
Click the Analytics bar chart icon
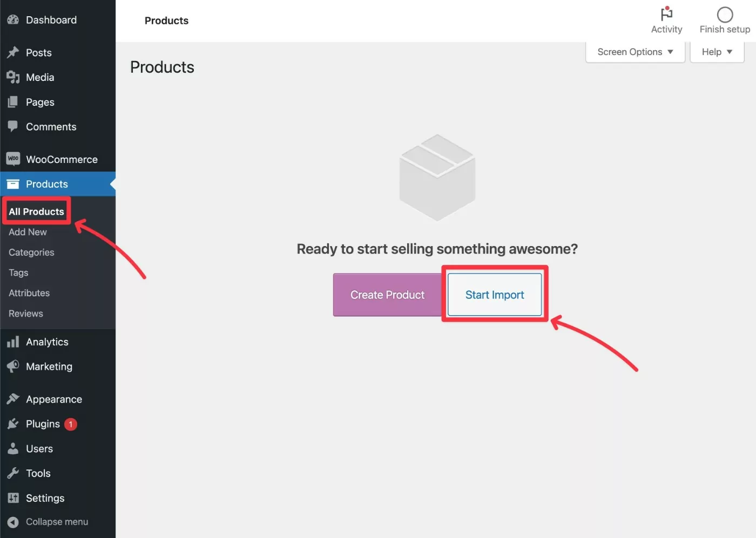13,342
